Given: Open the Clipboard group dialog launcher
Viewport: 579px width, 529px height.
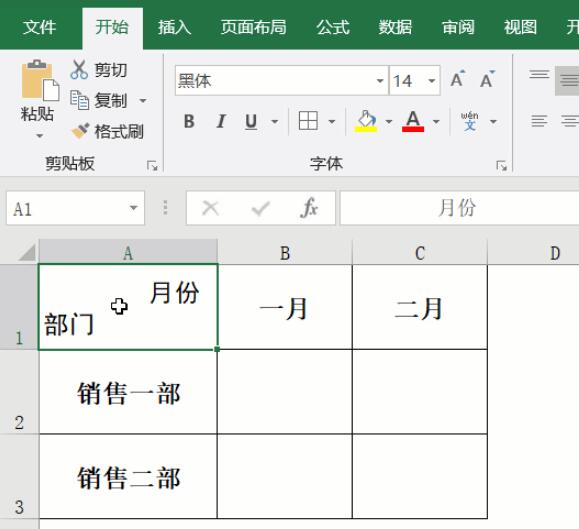Looking at the screenshot, I should pyautogui.click(x=152, y=166).
